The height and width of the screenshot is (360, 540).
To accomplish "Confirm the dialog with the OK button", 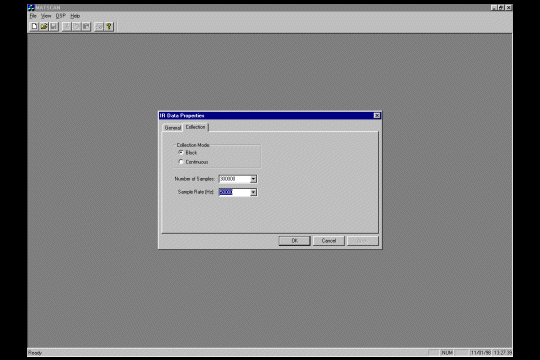I will 294,241.
